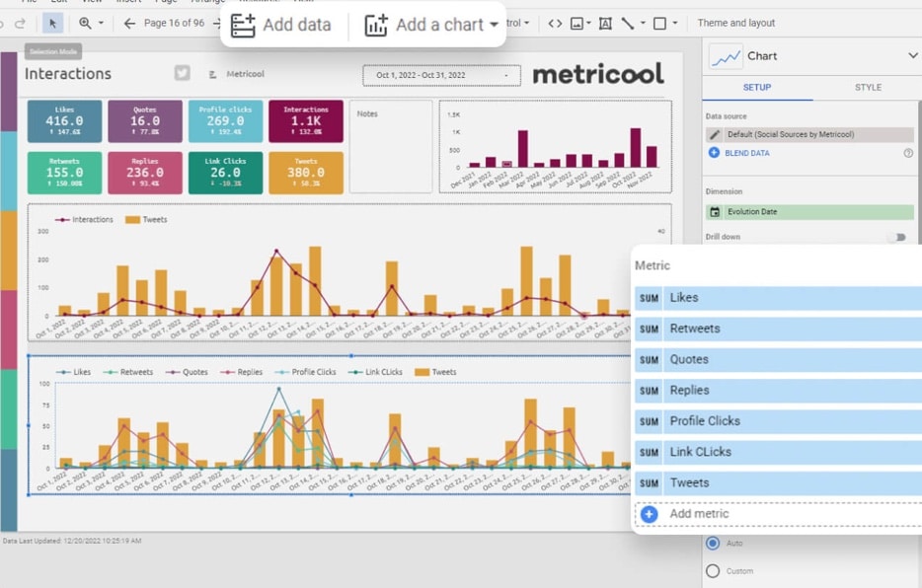The height and width of the screenshot is (588, 922).
Task: Select the green Retweets scorecard
Action: coord(65,173)
